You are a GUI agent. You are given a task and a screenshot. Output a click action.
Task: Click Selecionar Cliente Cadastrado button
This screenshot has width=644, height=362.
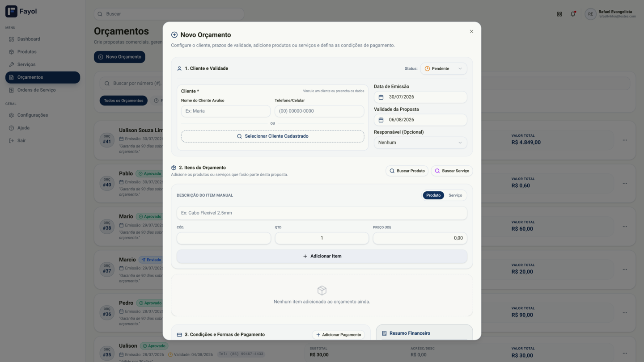272,136
